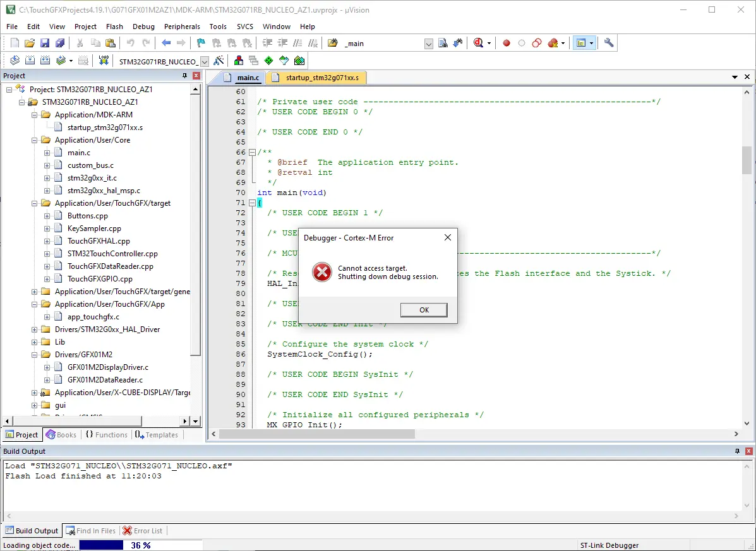Expand the main.c tree node
The image size is (756, 551).
point(47,153)
